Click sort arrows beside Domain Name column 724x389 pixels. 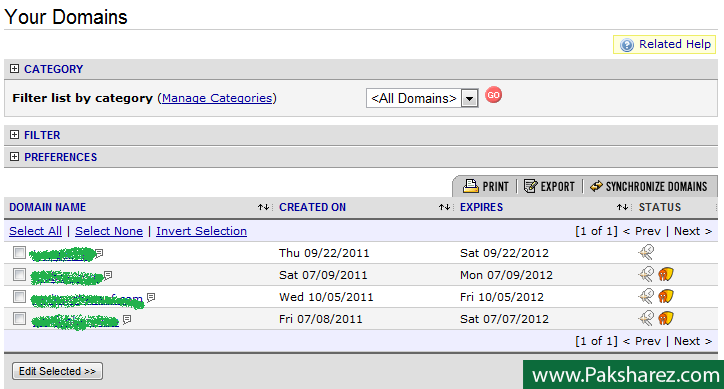(263, 207)
